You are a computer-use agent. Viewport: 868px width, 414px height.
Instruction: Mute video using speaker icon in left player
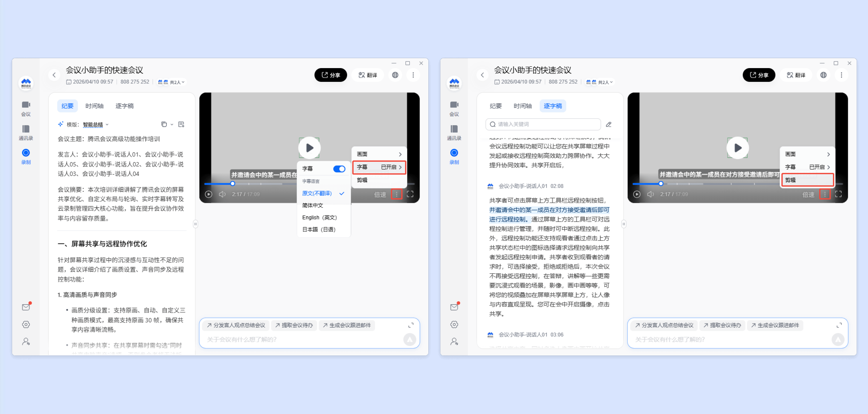(222, 194)
